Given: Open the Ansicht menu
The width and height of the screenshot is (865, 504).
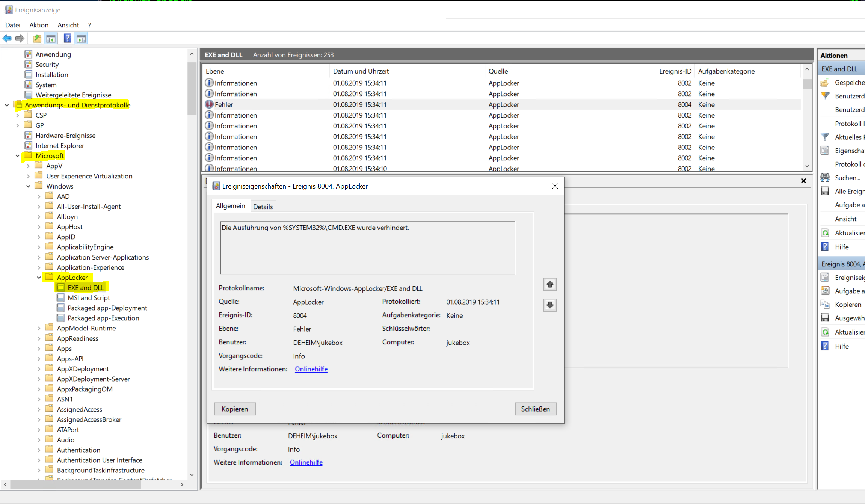Looking at the screenshot, I should (68, 25).
